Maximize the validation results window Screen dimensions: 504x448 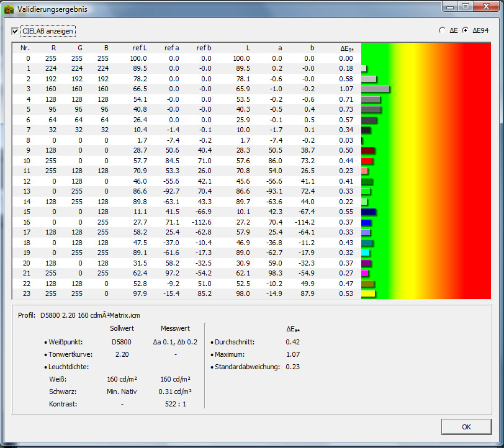point(464,6)
